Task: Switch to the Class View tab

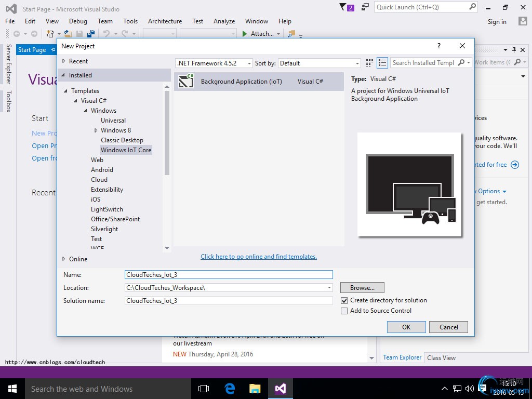Action: pyautogui.click(x=441, y=357)
